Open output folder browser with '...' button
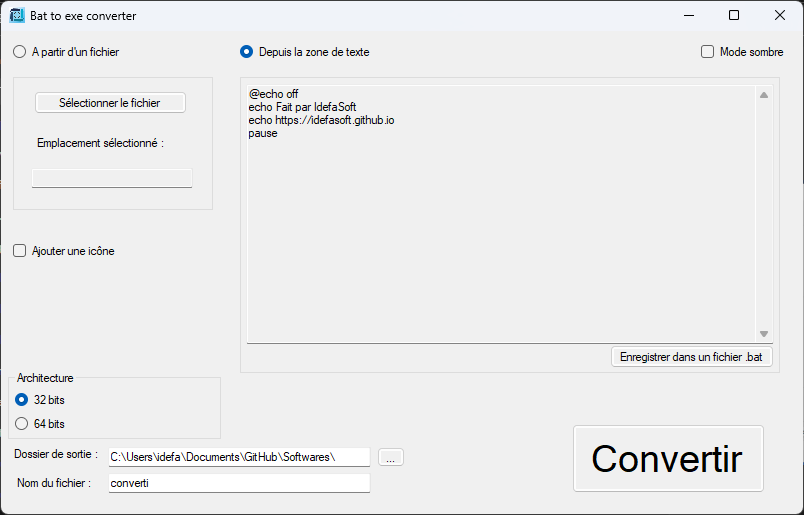 (391, 457)
